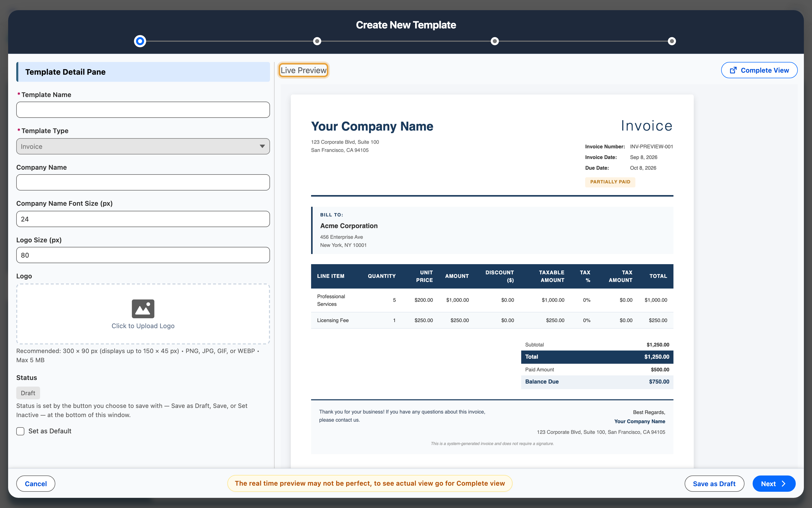Click the Logo Size field

(x=143, y=255)
